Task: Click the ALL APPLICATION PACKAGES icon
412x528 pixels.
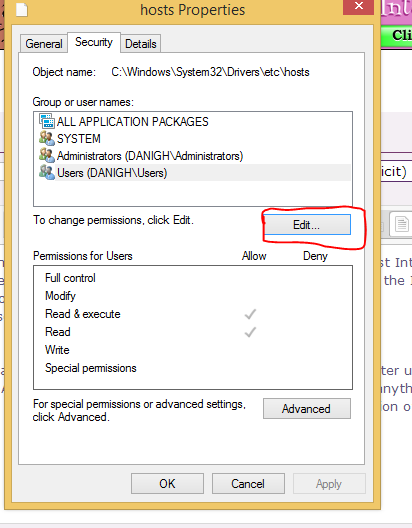Action: [46, 121]
